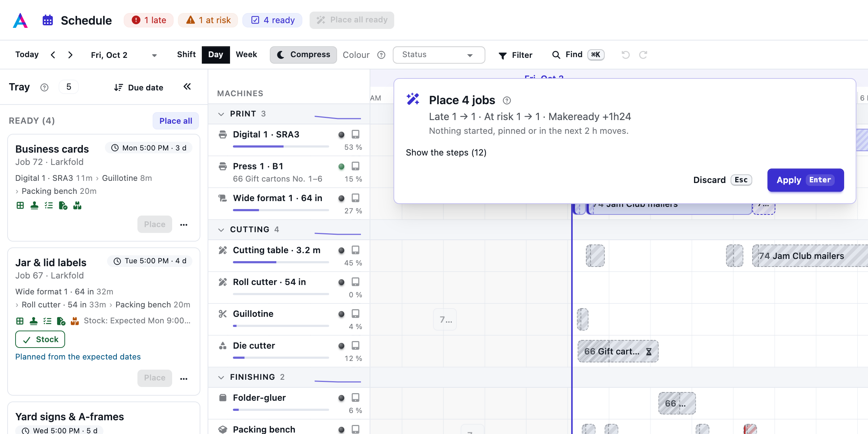Open the Status colour dropdown

[439, 55]
